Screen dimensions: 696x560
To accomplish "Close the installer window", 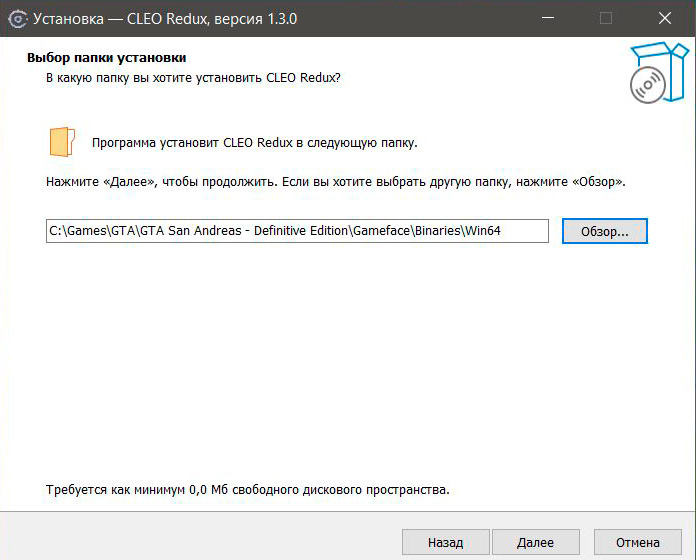I will point(664,18).
